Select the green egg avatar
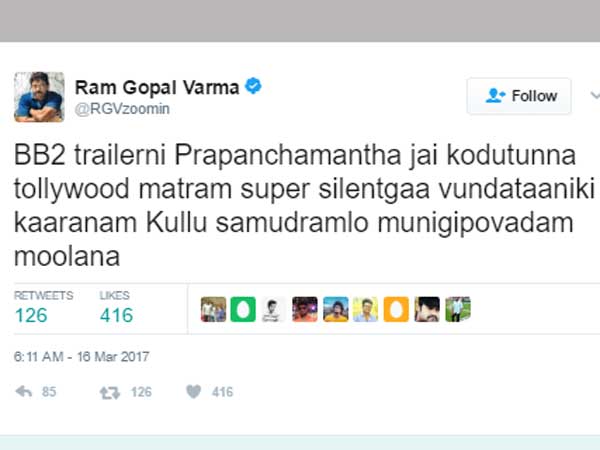 pos(243,309)
